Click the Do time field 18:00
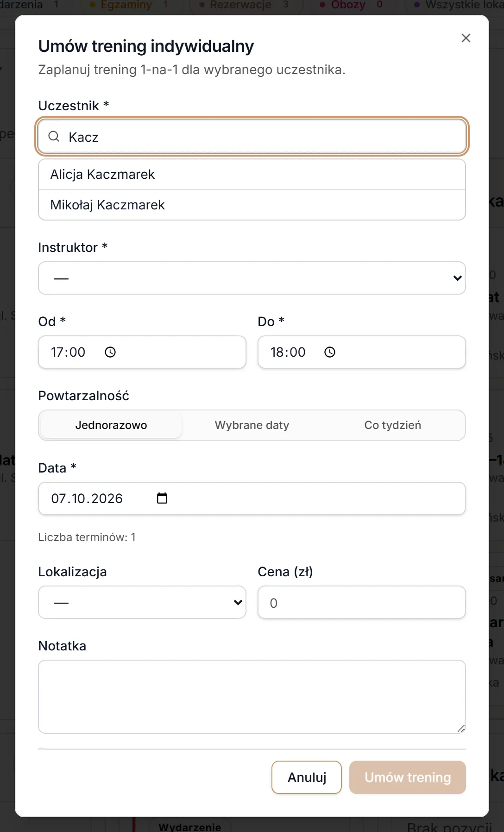Image resolution: width=504 pixels, height=832 pixels. click(362, 352)
